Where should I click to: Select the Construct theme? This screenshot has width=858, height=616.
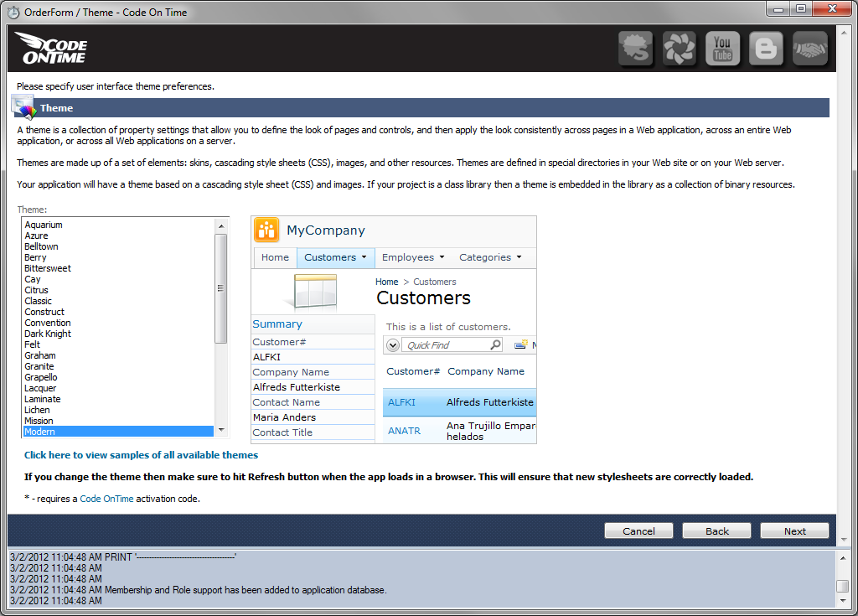coord(117,312)
